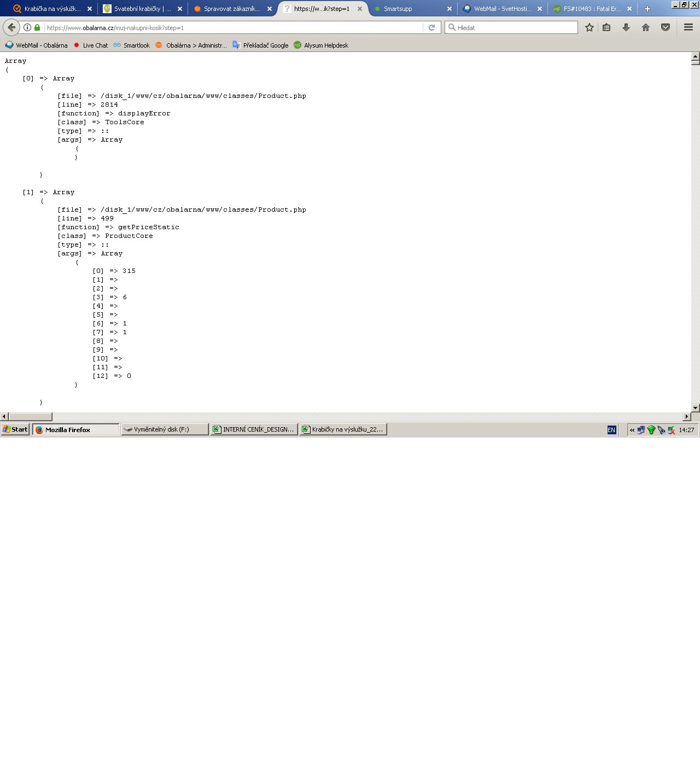Click the 'displayError' function text
Viewport: 700px width, 757px height.
(144, 113)
